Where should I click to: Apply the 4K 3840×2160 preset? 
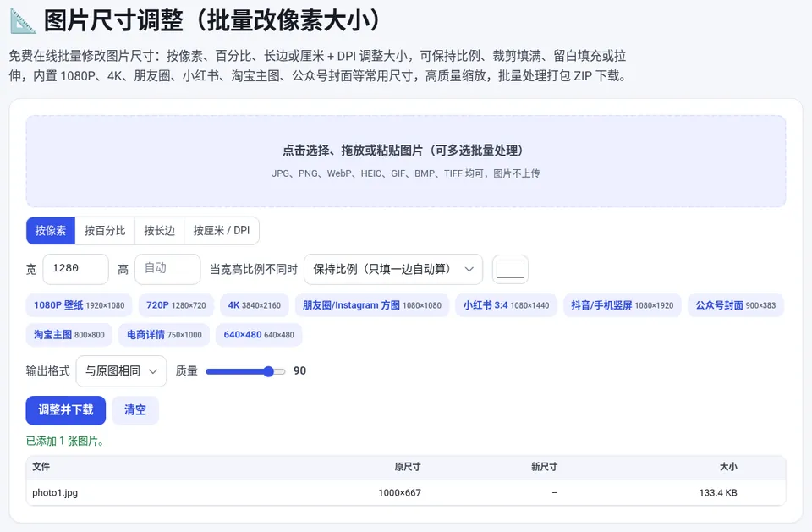255,305
